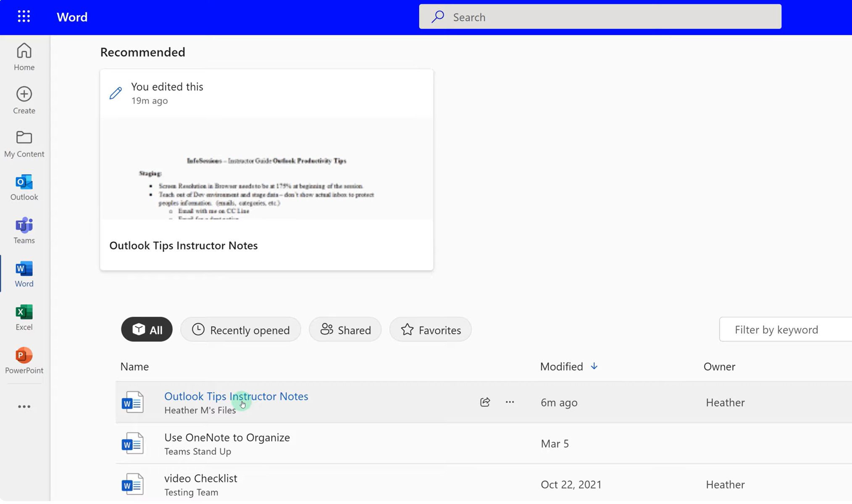Focus the Filter by keyword field
This screenshot has width=852, height=504.
pos(786,329)
